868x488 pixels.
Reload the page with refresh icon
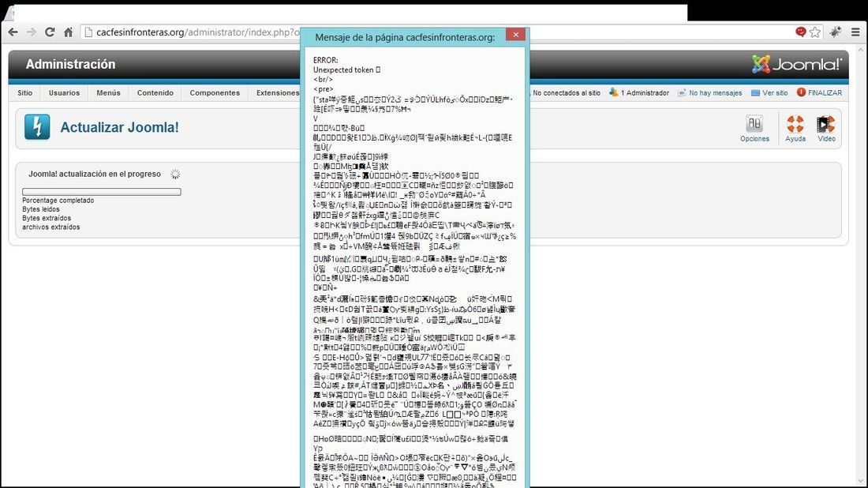50,32
